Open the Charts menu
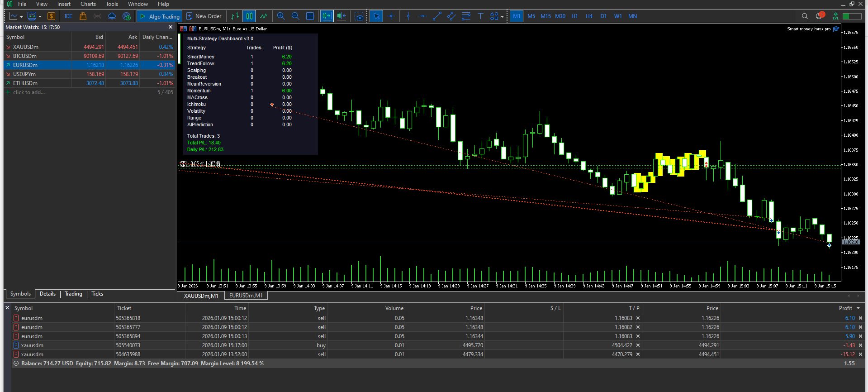Image resolution: width=868 pixels, height=392 pixels. click(88, 4)
